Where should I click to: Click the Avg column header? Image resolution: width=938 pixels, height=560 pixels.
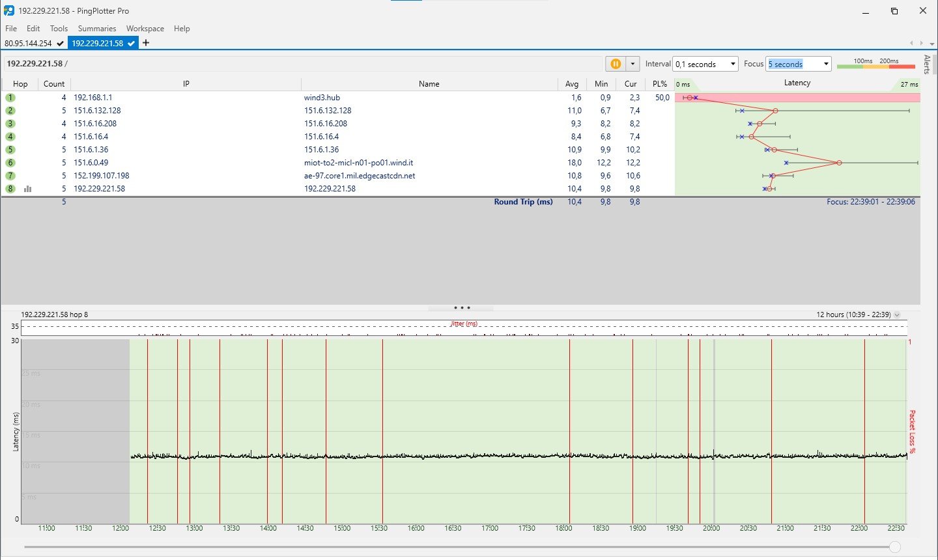click(571, 84)
